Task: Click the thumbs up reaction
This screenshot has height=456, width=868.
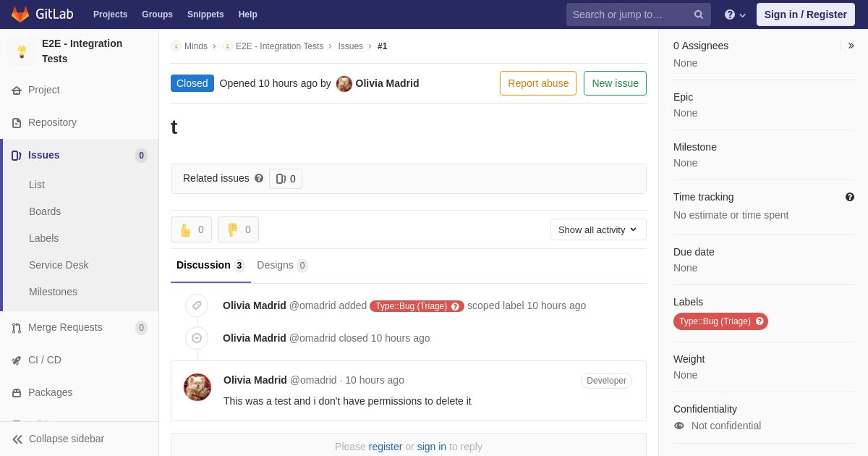Action: [191, 229]
